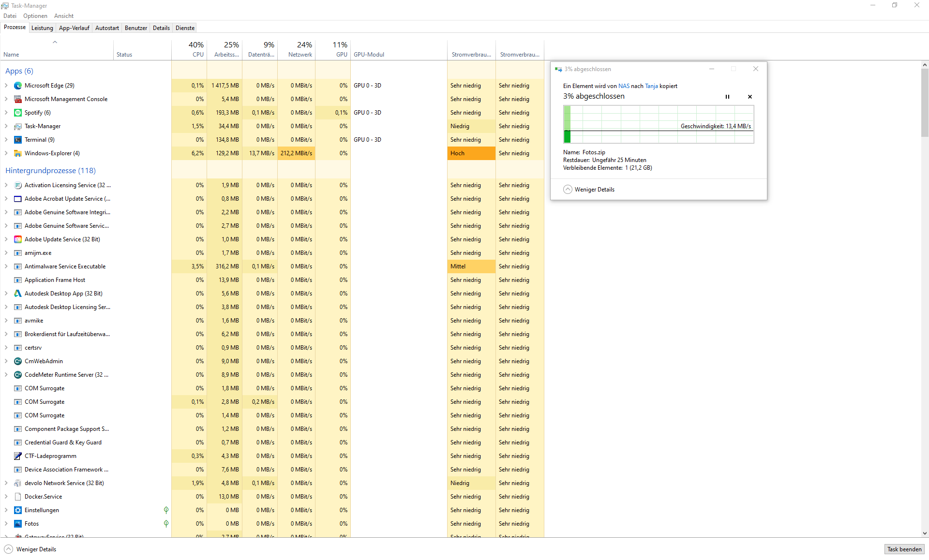Click the Credential Guard & Key Guard icon
This screenshot has width=929, height=560.
pyautogui.click(x=18, y=442)
